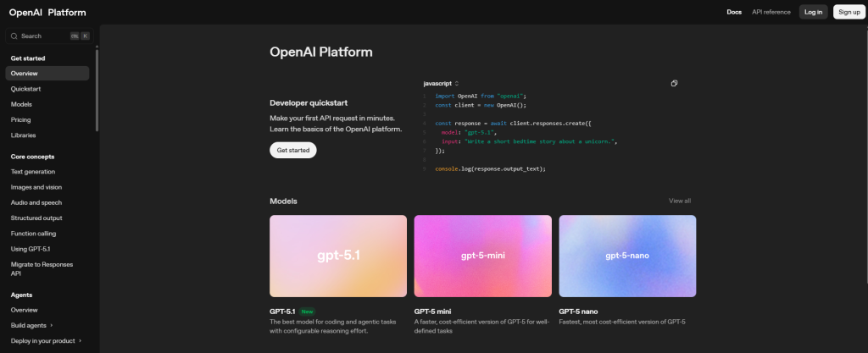Open API reference in the header
Viewport: 868px width, 353px height.
coord(771,12)
